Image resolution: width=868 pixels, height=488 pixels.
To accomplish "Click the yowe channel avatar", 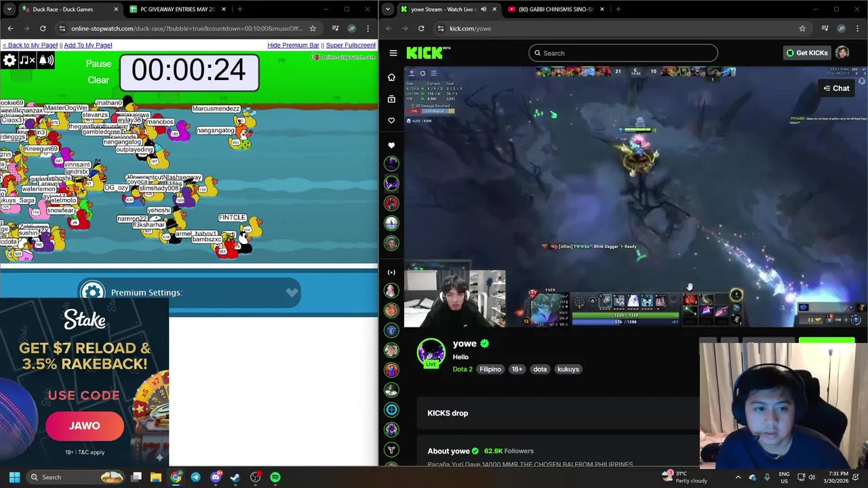I will (x=431, y=352).
